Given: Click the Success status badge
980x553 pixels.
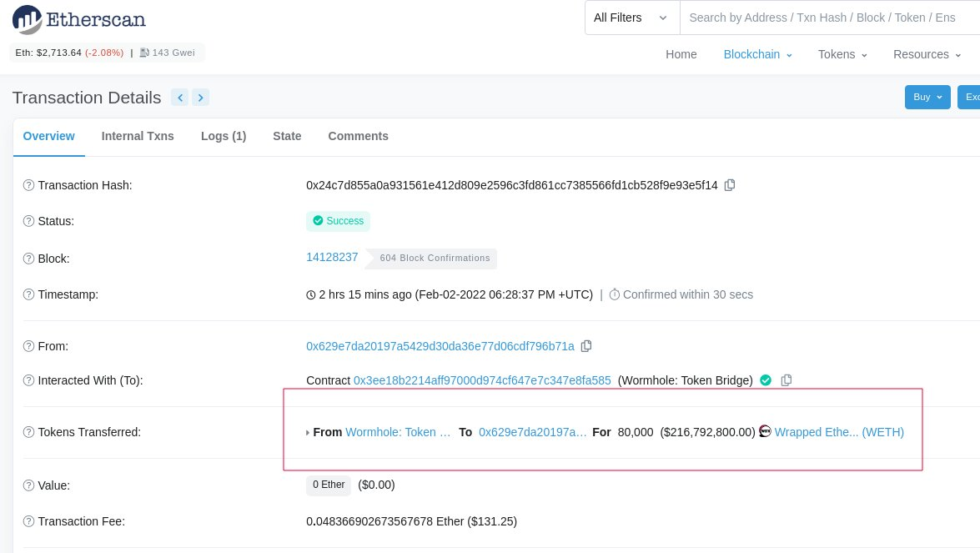Looking at the screenshot, I should [x=338, y=220].
